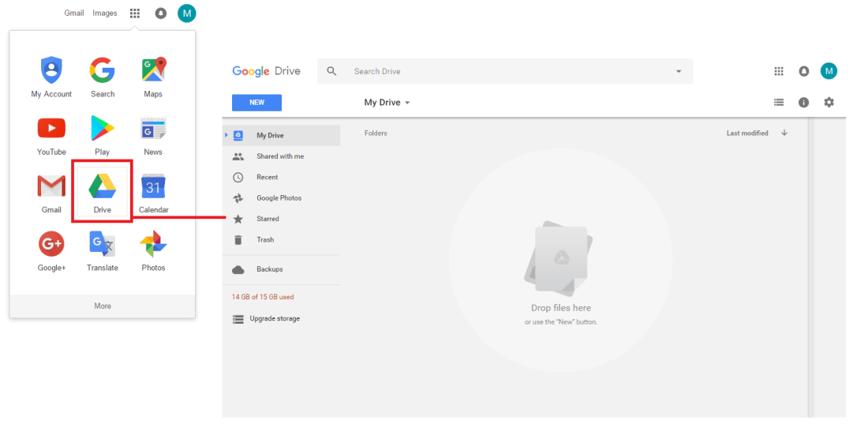Open Google Search app in launcher
The image size is (868, 447).
(103, 77)
